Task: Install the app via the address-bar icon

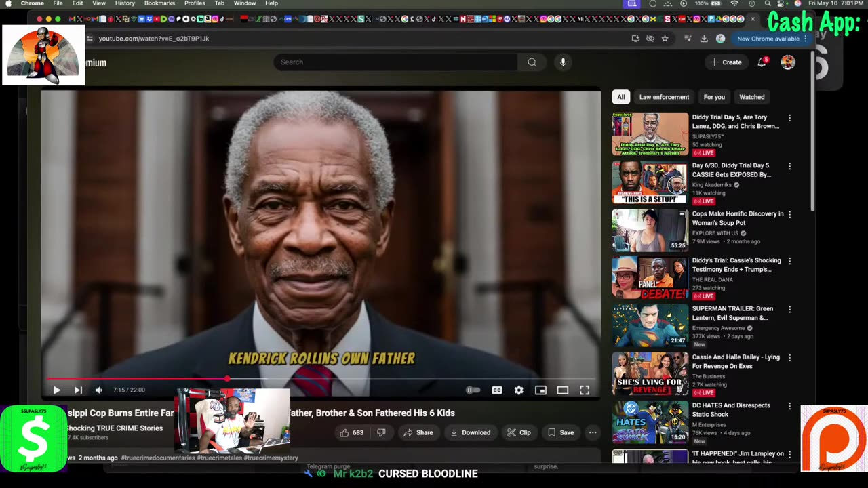Action: (635, 39)
